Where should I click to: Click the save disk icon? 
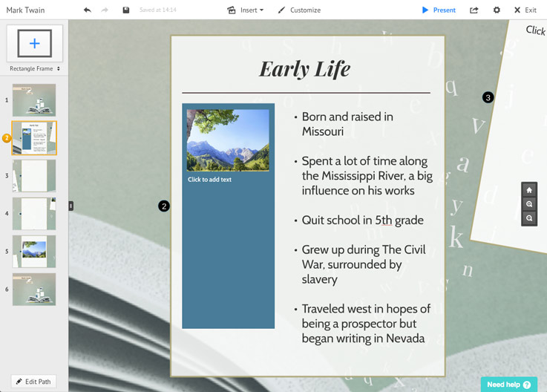125,10
